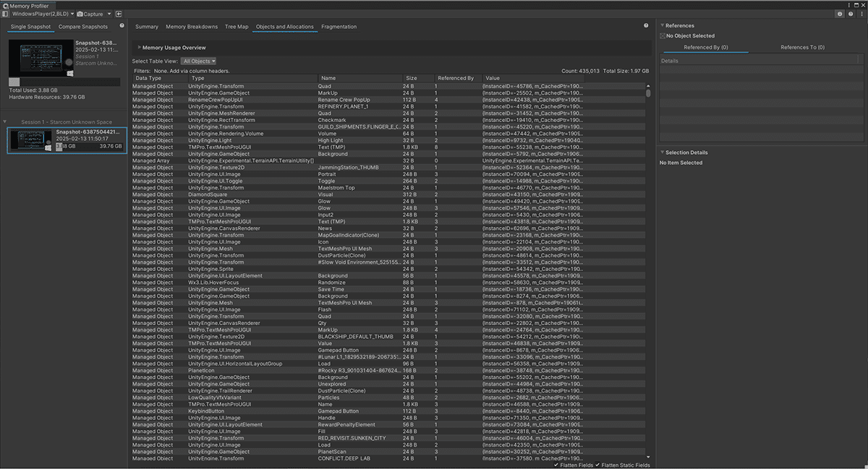This screenshot has height=469, width=868.
Task: Click the import snapshot icon
Action: (119, 14)
